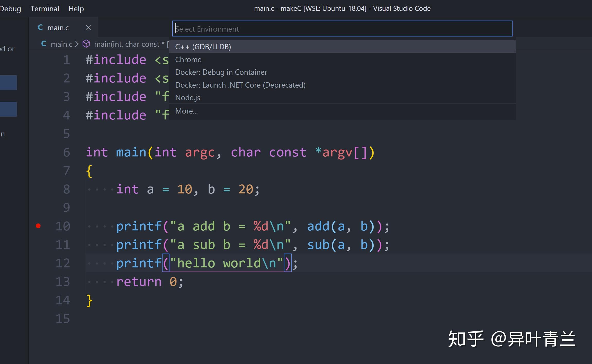
Task: Set a breakpoint beside line 8 in the gutter
Action: 39,189
